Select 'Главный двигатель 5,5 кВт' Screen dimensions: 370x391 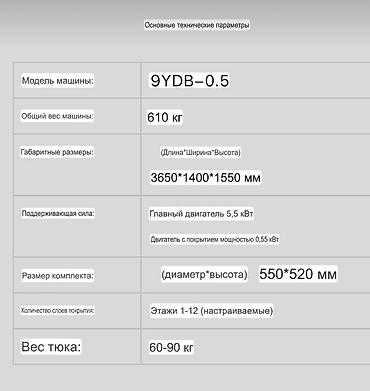click(x=201, y=213)
